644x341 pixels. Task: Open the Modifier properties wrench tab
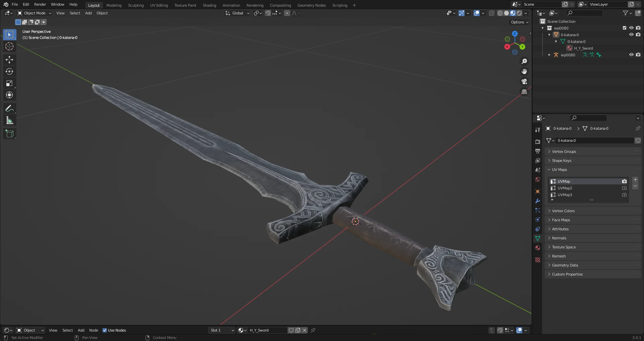[x=538, y=201]
